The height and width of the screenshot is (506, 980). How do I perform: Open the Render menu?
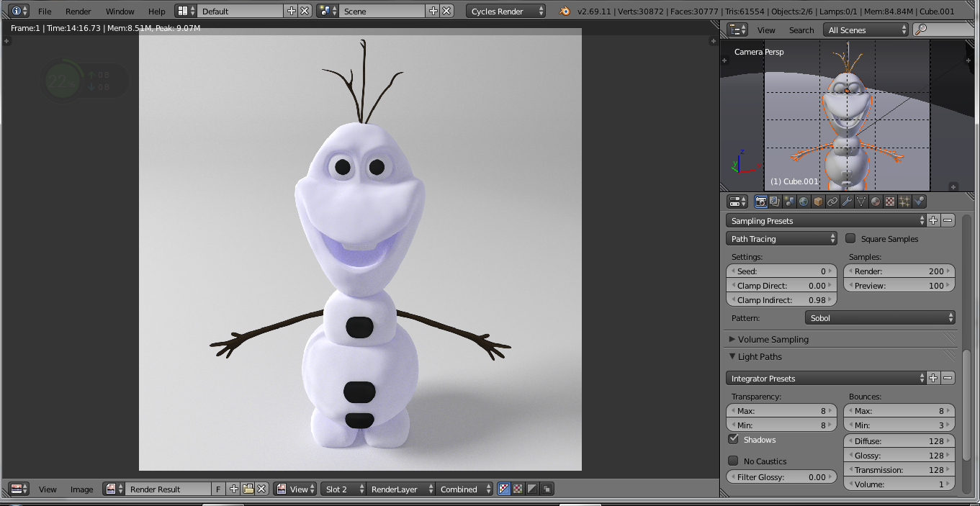78,11
